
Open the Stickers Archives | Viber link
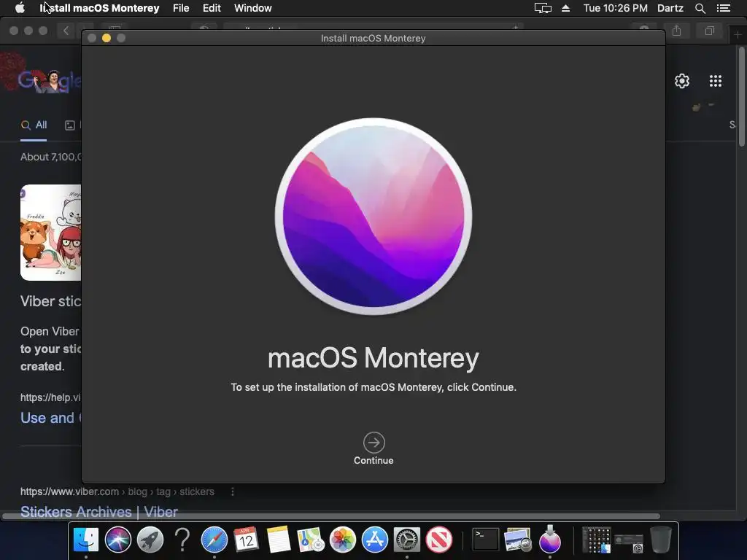tap(99, 512)
